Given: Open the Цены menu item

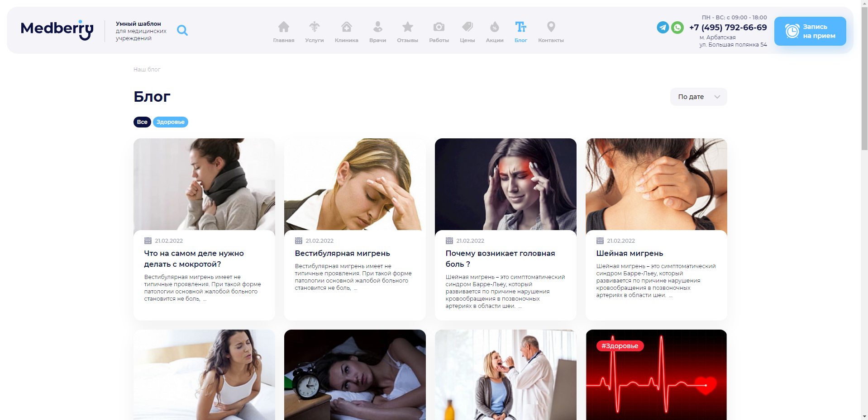Looking at the screenshot, I should tap(467, 32).
